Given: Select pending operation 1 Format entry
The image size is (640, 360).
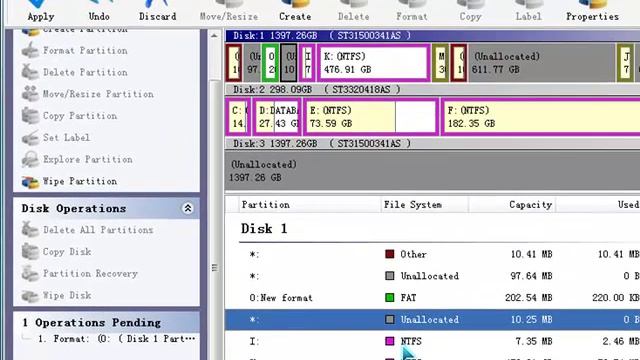Looking at the screenshot, I should coord(116,339).
